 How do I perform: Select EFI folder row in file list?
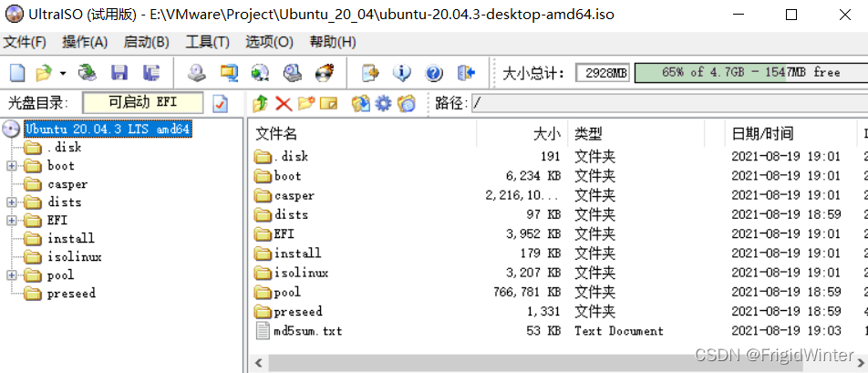[284, 234]
